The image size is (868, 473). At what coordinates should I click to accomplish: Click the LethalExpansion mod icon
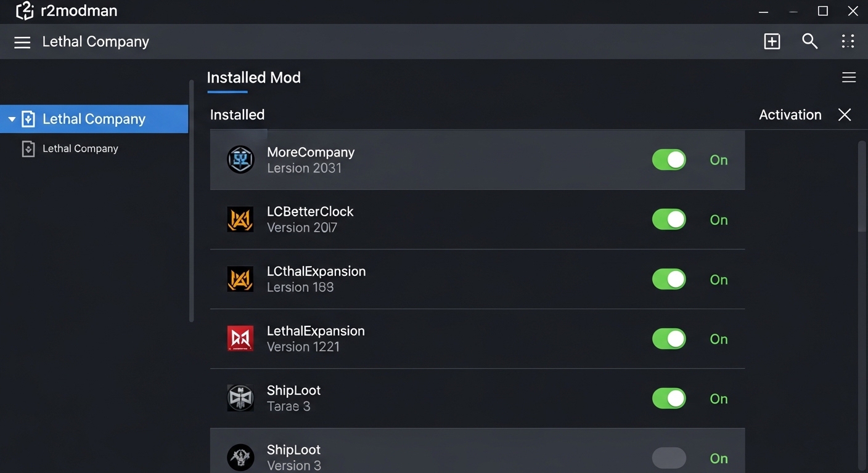coord(240,339)
